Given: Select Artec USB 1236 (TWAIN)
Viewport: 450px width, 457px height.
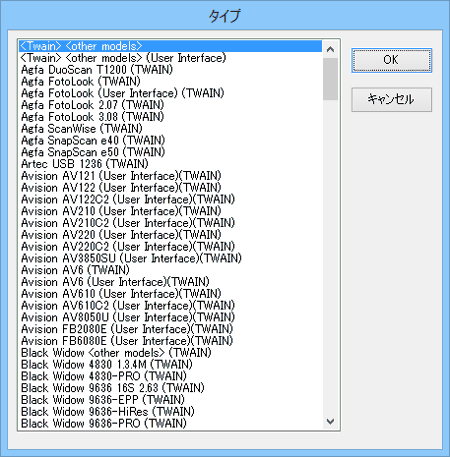Looking at the screenshot, I should pos(170,164).
